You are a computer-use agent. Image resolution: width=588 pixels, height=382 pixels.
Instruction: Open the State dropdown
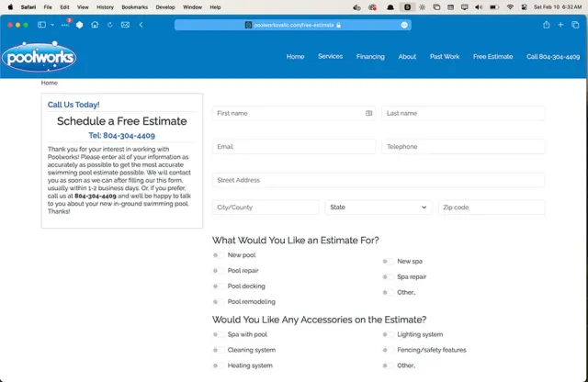(x=379, y=208)
